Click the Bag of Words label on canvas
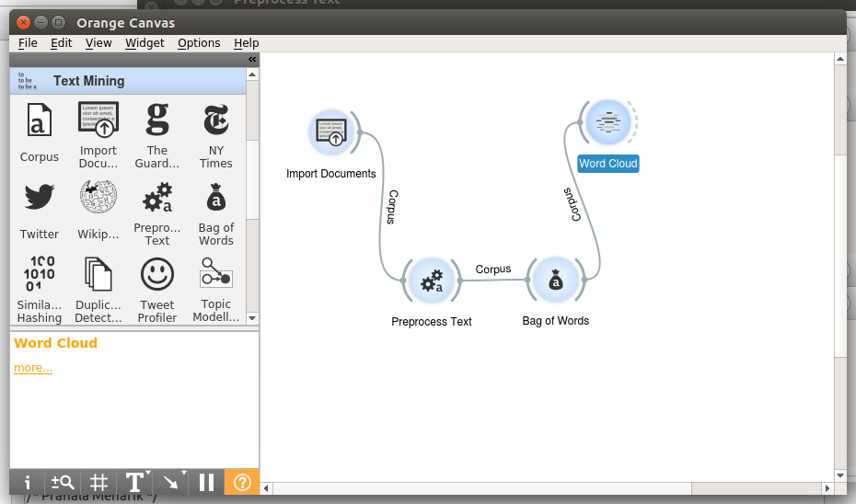This screenshot has height=504, width=856. [555, 321]
